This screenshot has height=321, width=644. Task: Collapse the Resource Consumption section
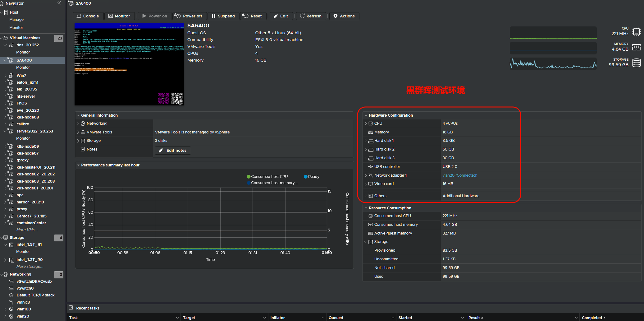pos(366,208)
